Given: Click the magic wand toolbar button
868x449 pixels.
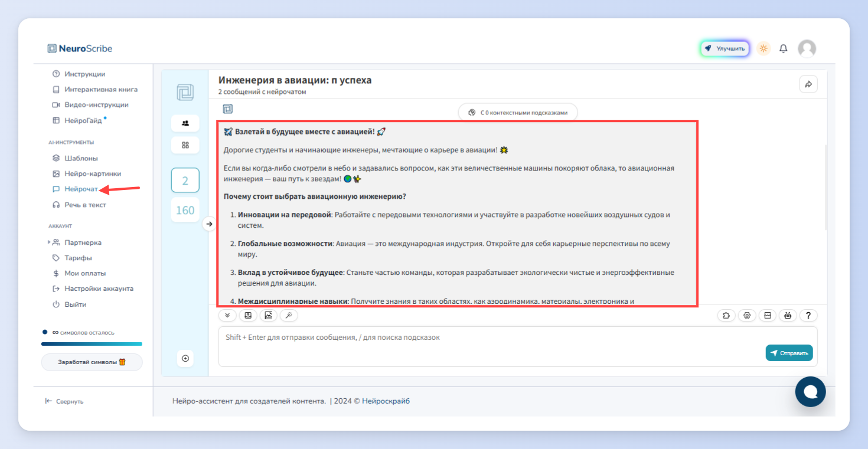Looking at the screenshot, I should (289, 316).
